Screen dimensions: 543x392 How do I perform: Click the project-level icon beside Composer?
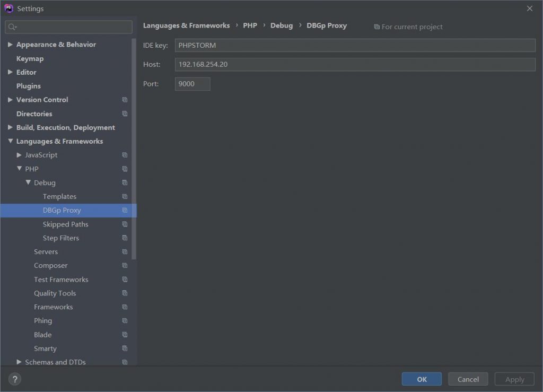tap(125, 266)
